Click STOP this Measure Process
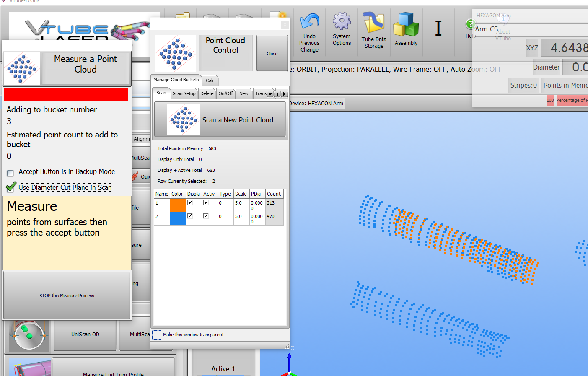This screenshot has height=376, width=588. [x=67, y=295]
